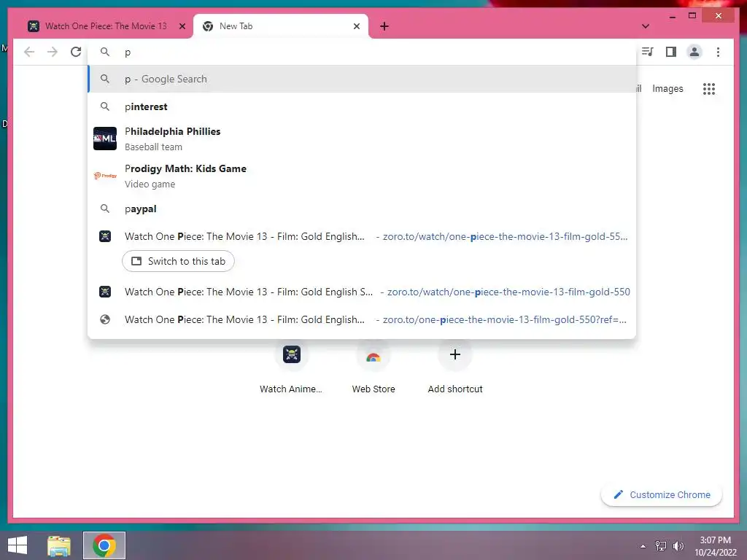Click the Switch to this tab button
Image resolution: width=747 pixels, height=560 pixels.
(x=178, y=261)
